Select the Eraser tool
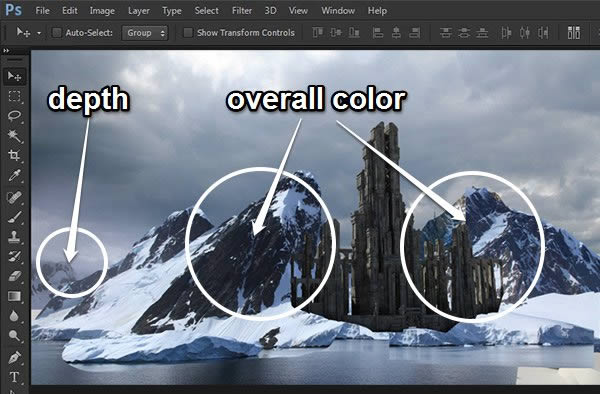600x394 pixels. click(x=15, y=276)
